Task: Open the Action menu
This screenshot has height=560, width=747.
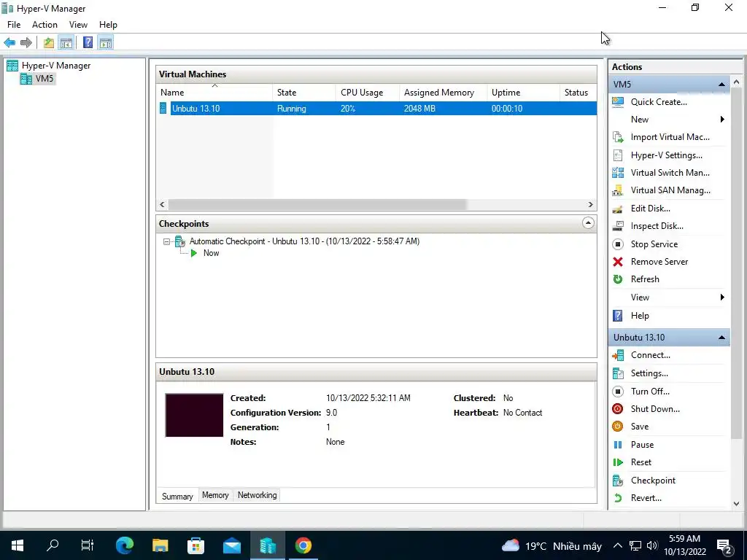Action: 44,25
